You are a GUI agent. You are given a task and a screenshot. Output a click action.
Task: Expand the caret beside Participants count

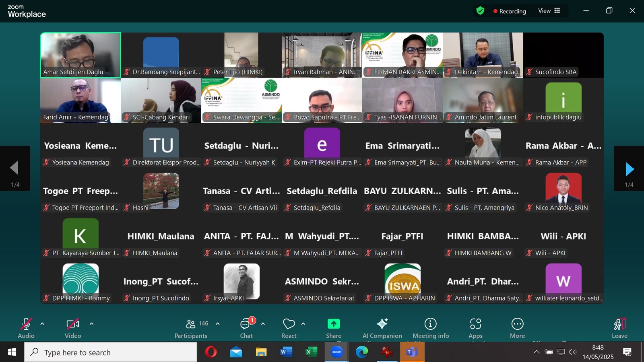point(218,324)
